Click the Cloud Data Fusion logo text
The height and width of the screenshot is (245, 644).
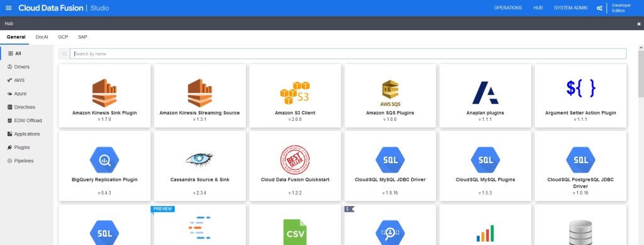51,8
